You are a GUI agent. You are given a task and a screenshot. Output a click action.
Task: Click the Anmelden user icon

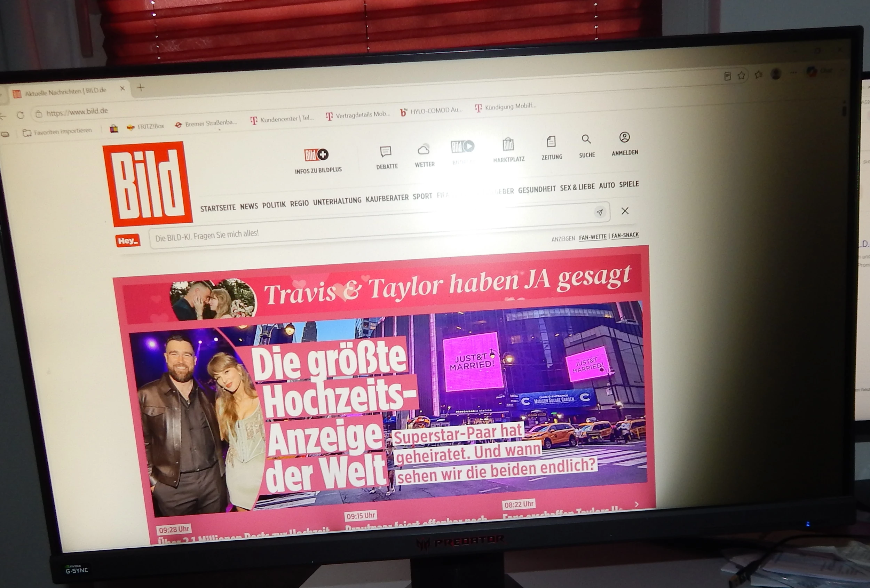pos(624,137)
